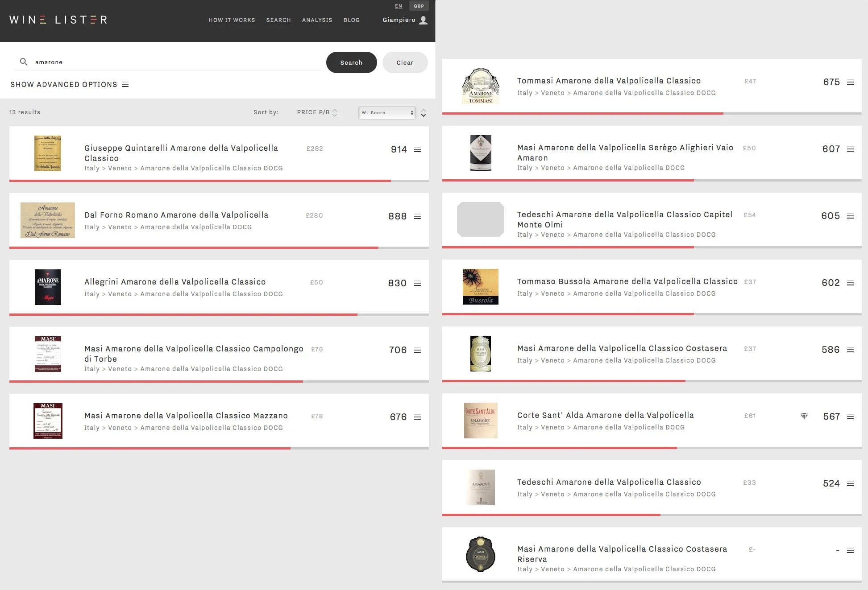Click the 914 WL score
This screenshot has height=590, width=868.
(x=399, y=149)
